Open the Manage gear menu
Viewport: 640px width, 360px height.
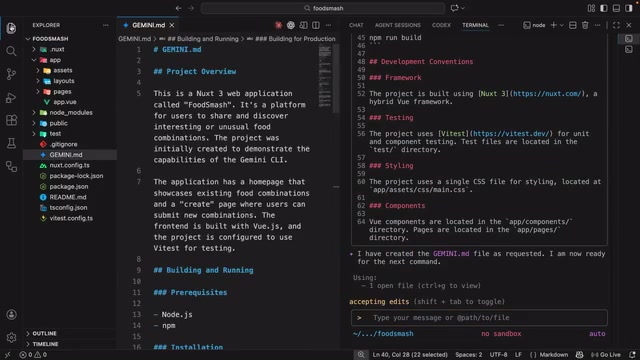(11, 338)
